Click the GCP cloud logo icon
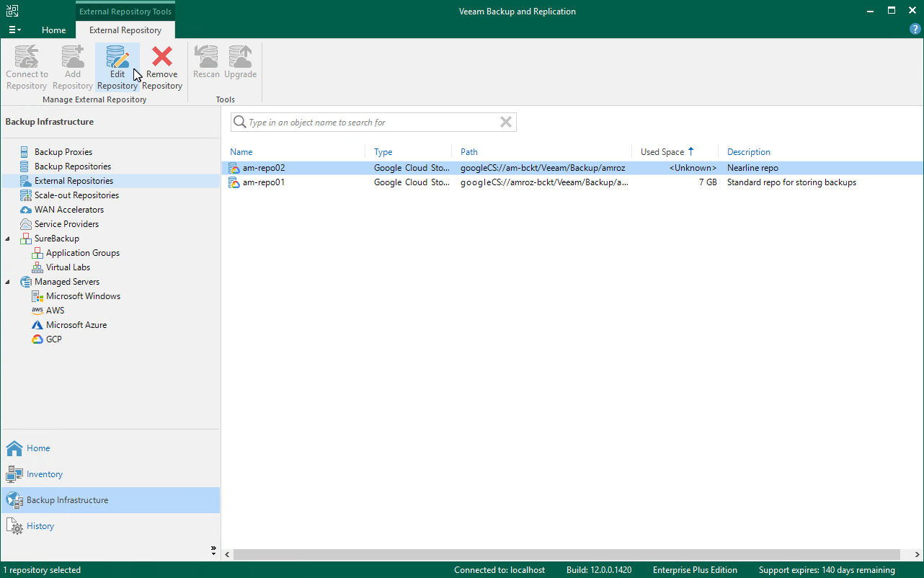924x578 pixels. point(37,339)
